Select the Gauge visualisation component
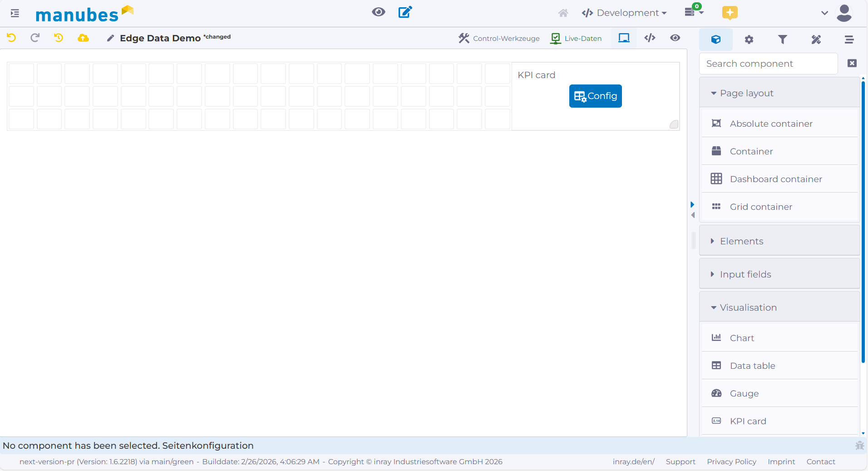Viewport: 868px width, 471px height. (744, 394)
